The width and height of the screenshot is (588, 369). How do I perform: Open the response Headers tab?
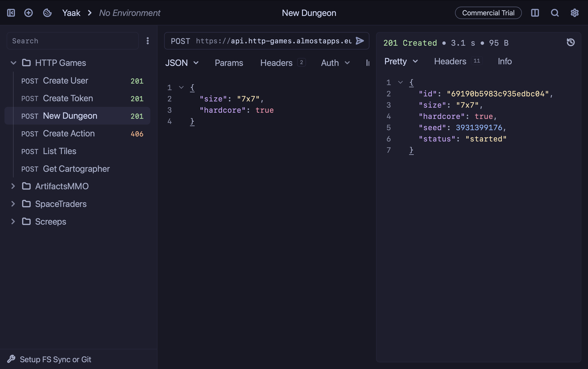click(x=450, y=61)
